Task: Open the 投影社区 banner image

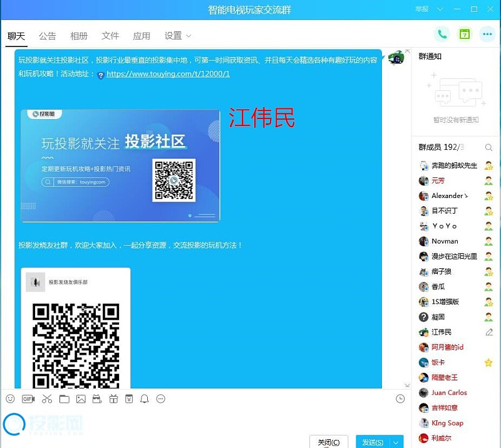Action: [120, 165]
